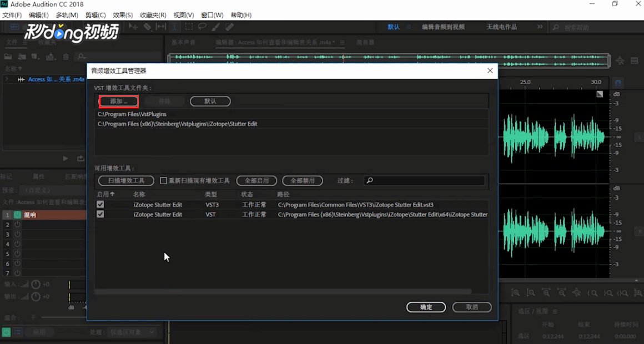This screenshot has height=344, width=644.
Task: Select the Time Selection tool
Action: click(x=174, y=27)
